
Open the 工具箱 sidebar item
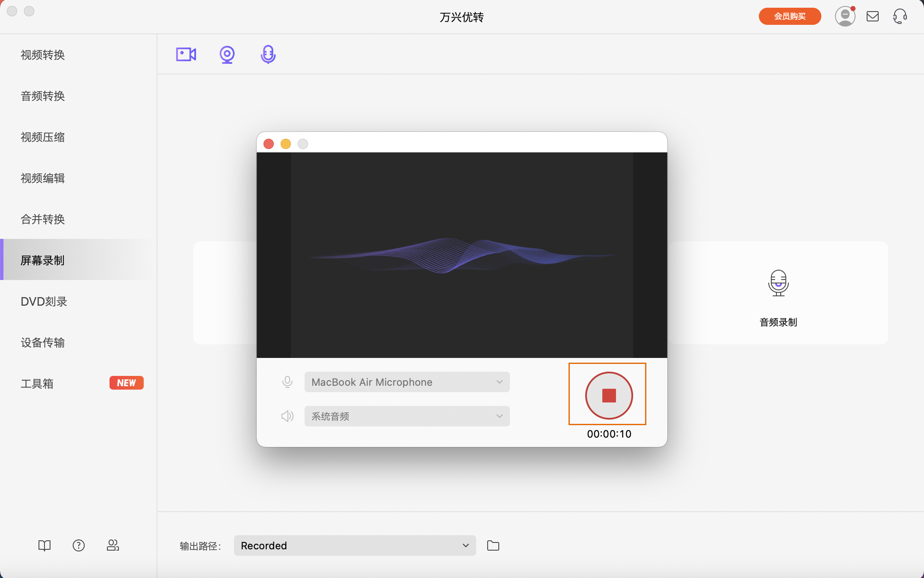coord(38,384)
